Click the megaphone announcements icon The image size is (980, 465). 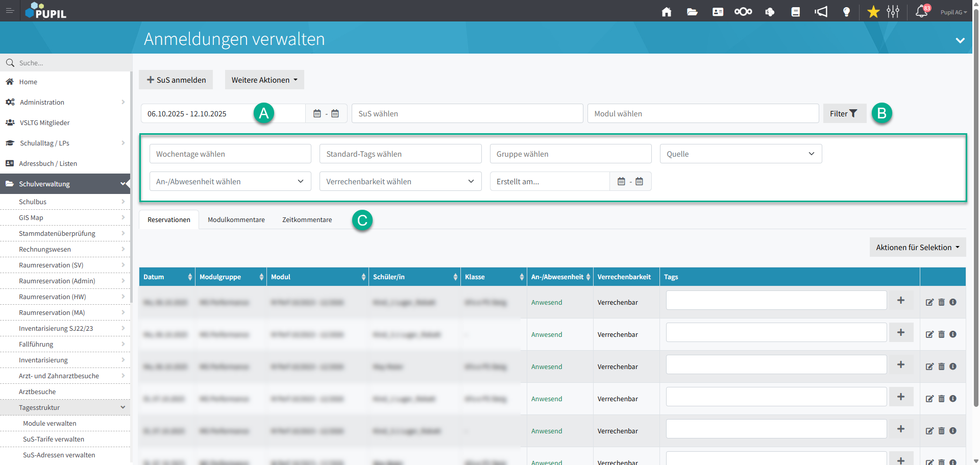click(821, 12)
